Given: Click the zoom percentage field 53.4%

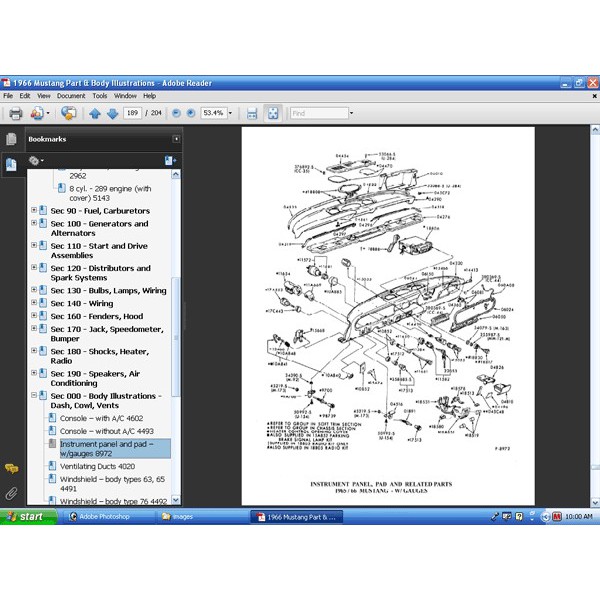Looking at the screenshot, I should pyautogui.click(x=214, y=113).
